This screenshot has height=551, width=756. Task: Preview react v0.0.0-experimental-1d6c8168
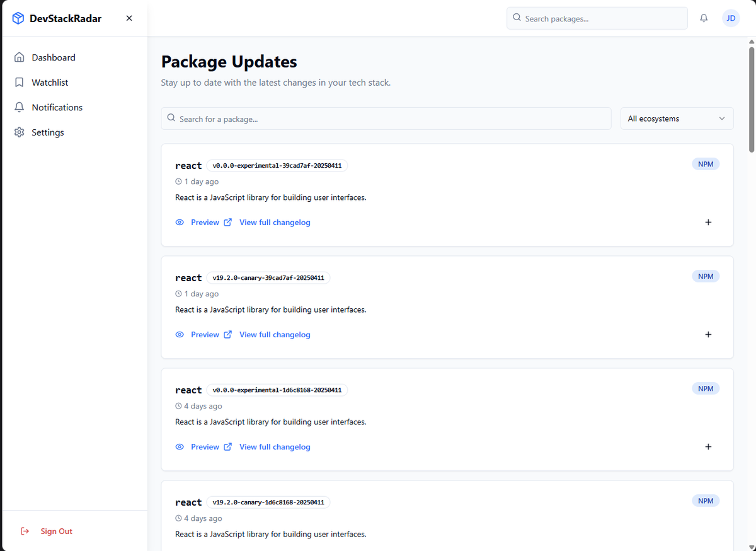pos(205,447)
